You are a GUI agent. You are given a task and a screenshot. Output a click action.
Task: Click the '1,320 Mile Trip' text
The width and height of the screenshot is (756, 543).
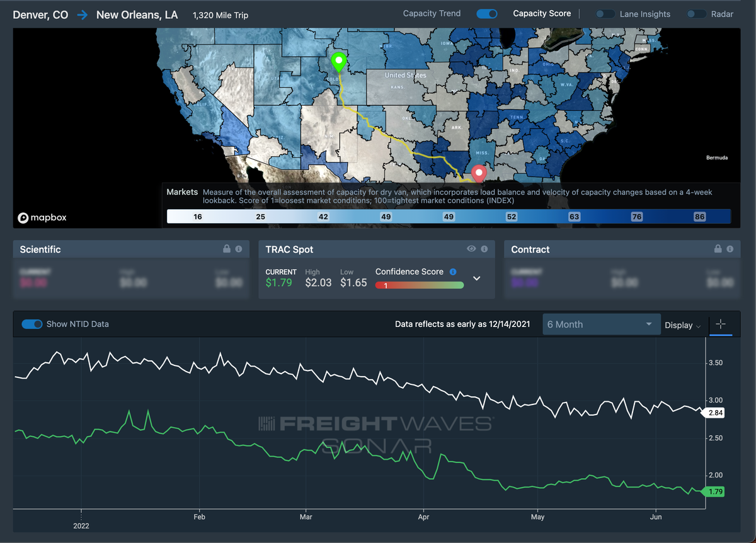(221, 14)
